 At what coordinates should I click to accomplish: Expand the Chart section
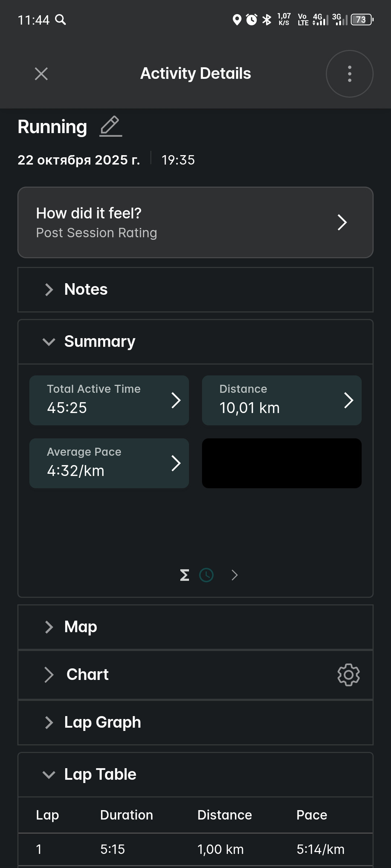click(x=195, y=675)
